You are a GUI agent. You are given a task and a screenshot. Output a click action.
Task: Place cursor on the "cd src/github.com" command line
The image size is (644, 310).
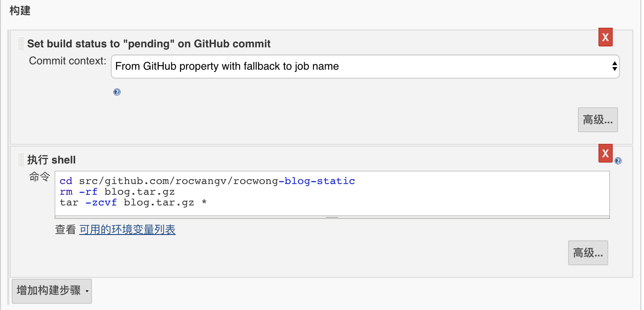tap(207, 181)
